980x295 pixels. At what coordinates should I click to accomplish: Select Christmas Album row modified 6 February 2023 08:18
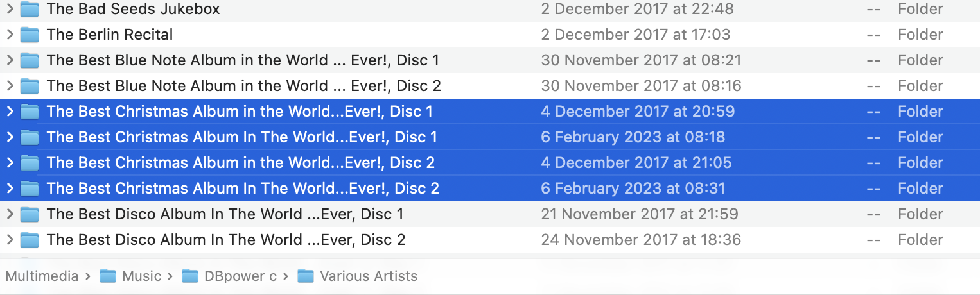pyautogui.click(x=241, y=137)
